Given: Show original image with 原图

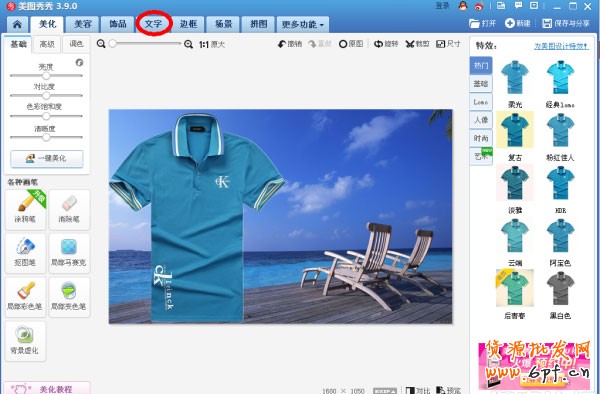Looking at the screenshot, I should [x=351, y=44].
